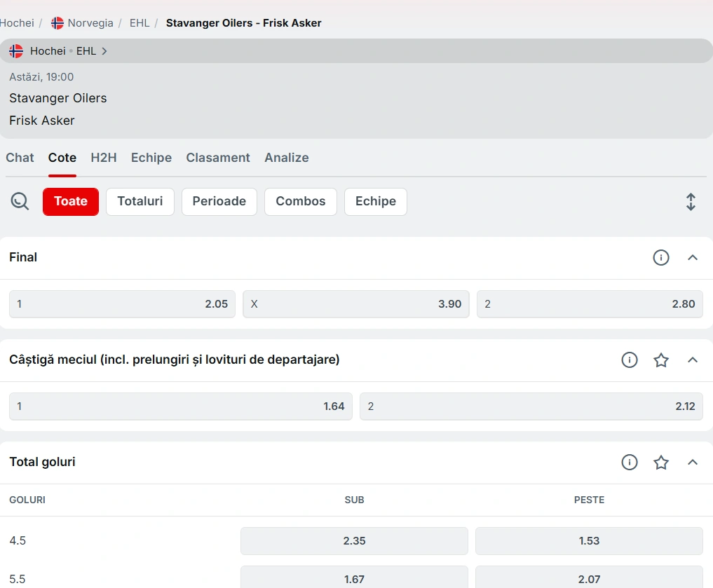713x588 pixels.
Task: Bet on draw X at 3.90
Action: (x=355, y=304)
